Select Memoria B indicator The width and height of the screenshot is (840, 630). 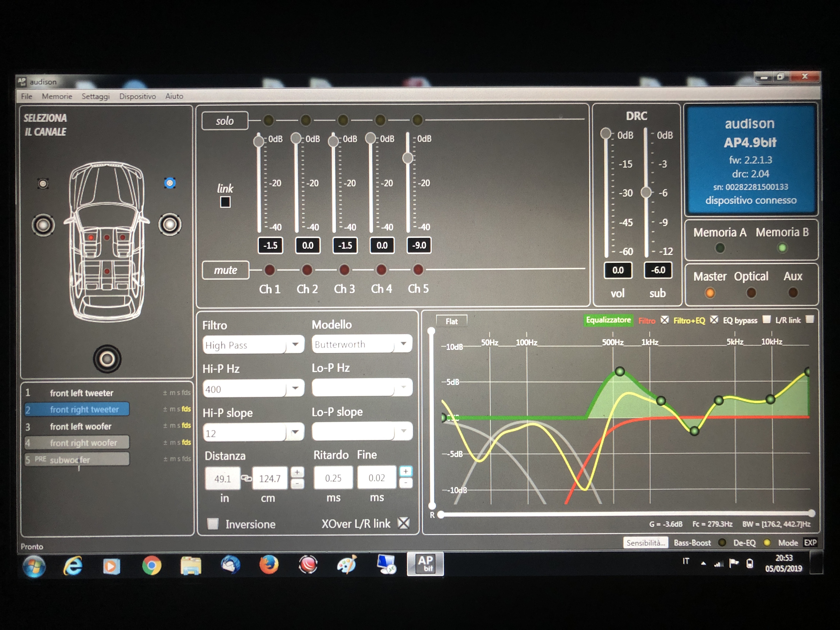[x=782, y=248]
